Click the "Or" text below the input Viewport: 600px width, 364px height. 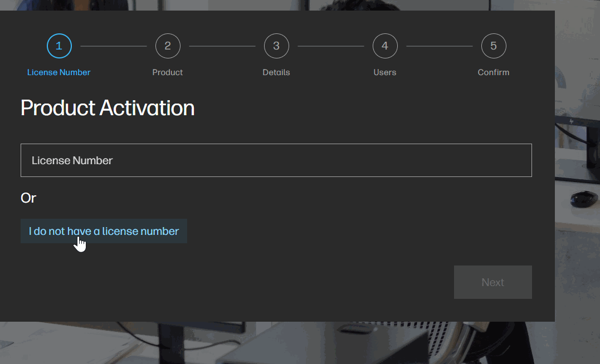[28, 198]
